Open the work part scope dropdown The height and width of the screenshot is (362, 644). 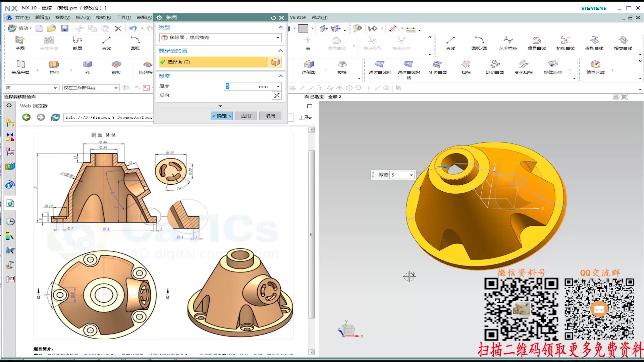click(116, 88)
